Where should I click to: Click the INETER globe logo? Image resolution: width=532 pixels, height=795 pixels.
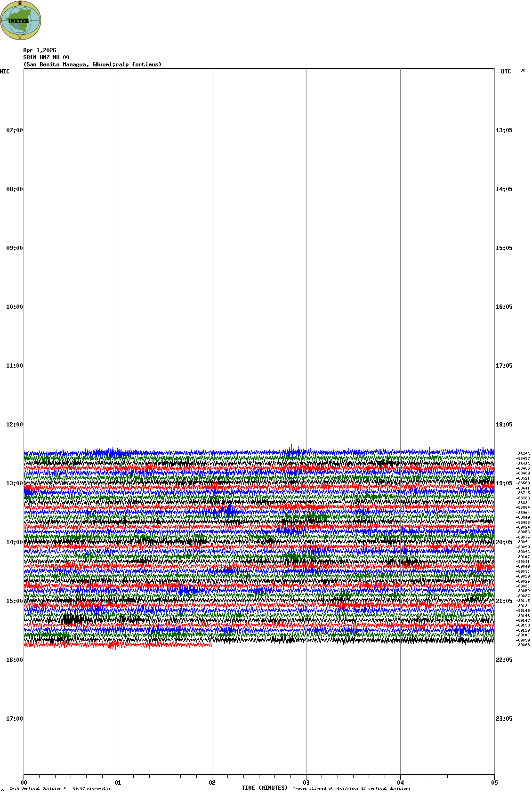20,20
